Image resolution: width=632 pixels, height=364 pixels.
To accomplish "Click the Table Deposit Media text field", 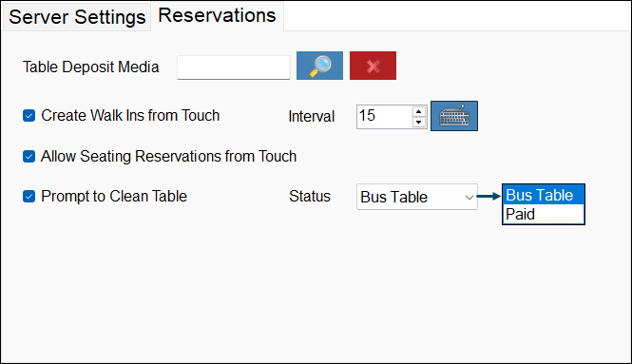I will pos(234,67).
